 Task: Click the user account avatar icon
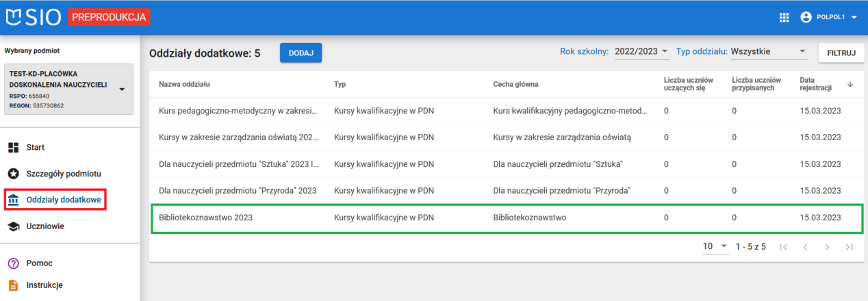point(806,17)
